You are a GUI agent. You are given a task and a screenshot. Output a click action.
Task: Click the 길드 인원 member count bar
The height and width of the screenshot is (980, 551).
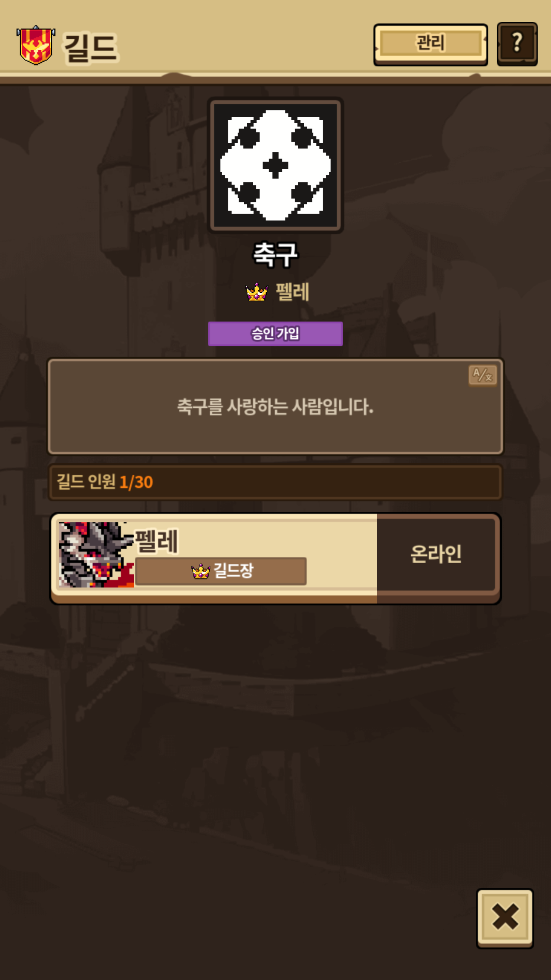pyautogui.click(x=275, y=482)
